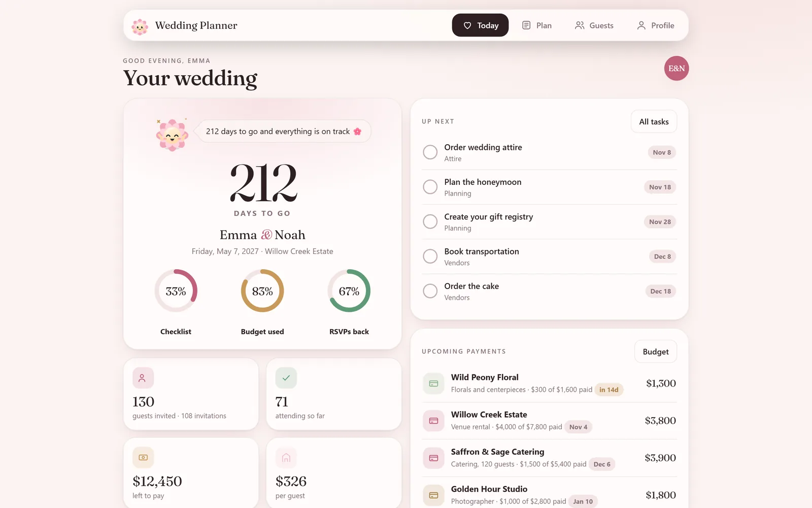Click the guests invited person icon
The image size is (812, 508).
tap(143, 378)
